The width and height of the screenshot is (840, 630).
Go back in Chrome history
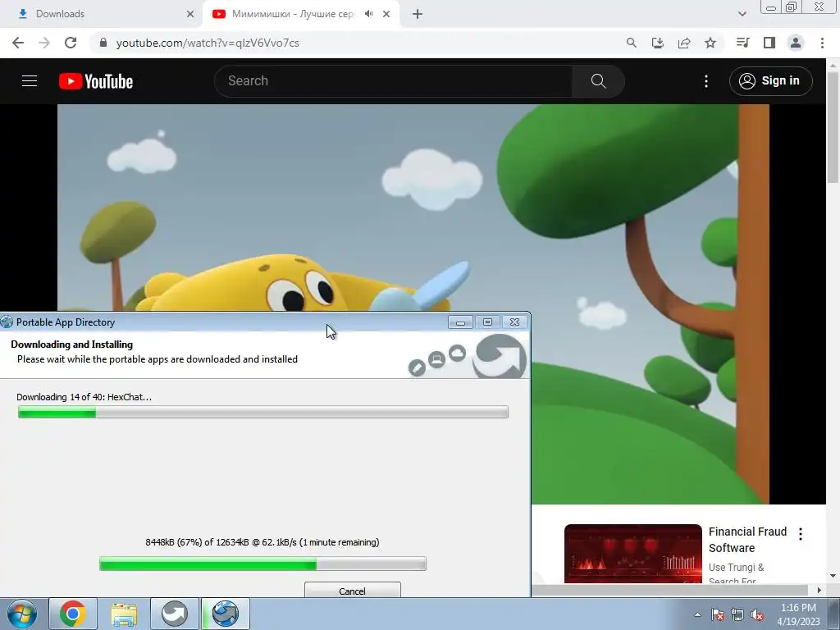click(x=18, y=43)
